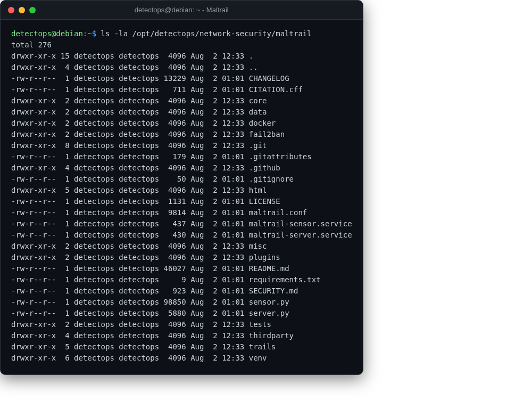Click the yellow minimize window button
Image resolution: width=532 pixels, height=417 pixels.
point(22,10)
